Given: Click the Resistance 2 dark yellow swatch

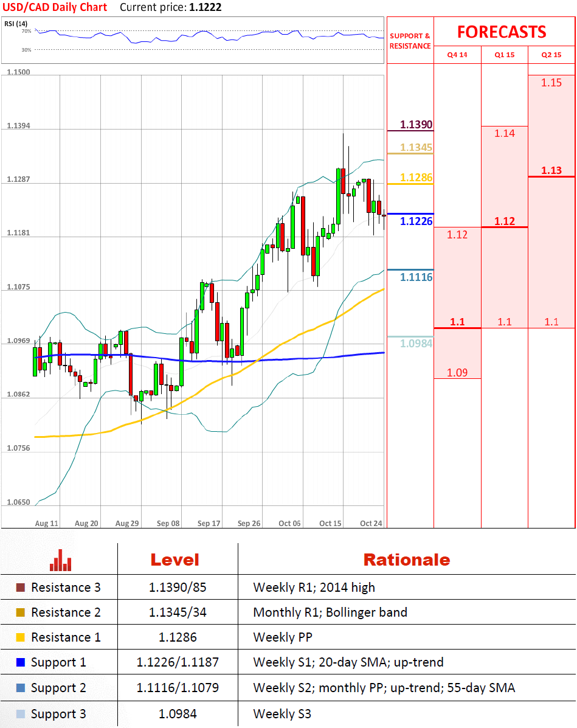Looking at the screenshot, I should pyautogui.click(x=21, y=612).
